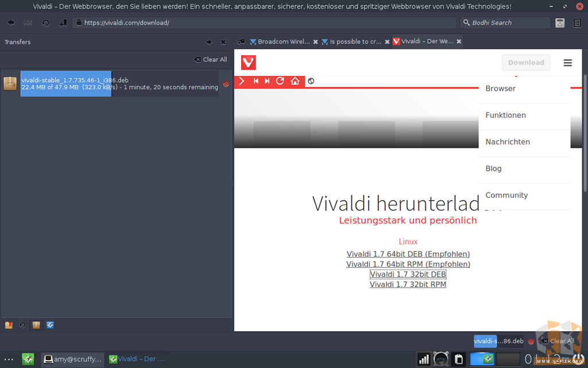Focus the URL address field
This screenshot has width=588, height=368.
tap(264, 22)
